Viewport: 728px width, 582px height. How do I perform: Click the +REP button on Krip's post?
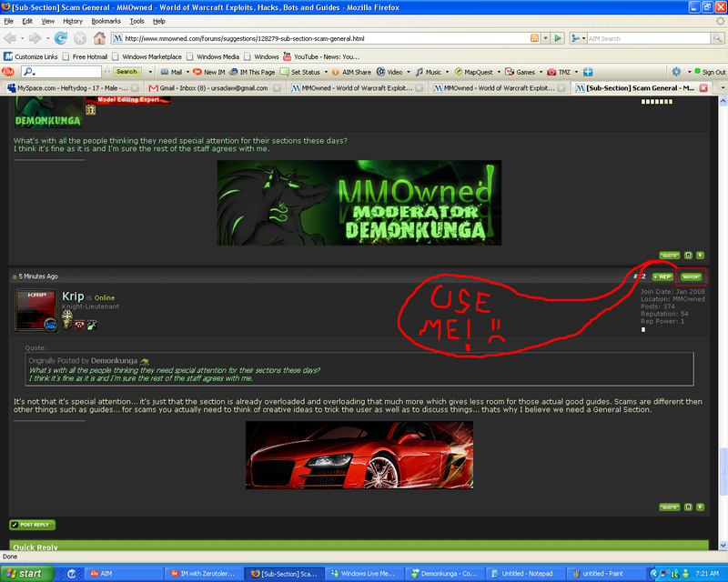tap(662, 276)
